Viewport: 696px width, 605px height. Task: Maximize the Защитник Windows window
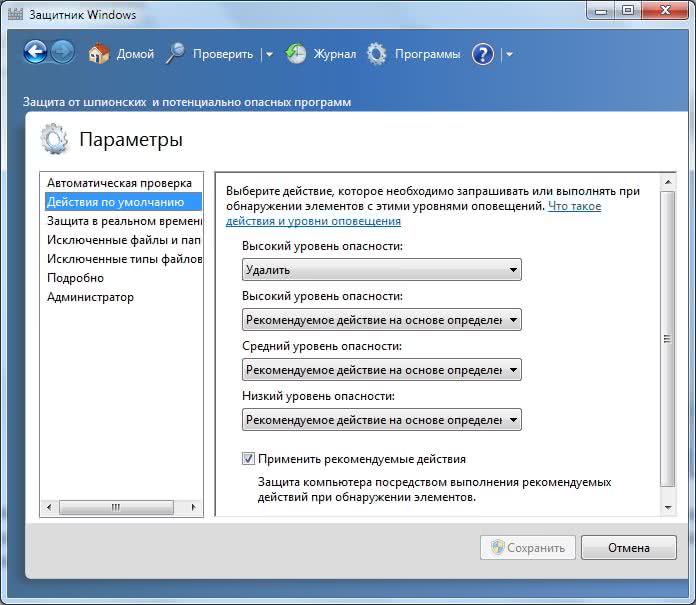627,10
